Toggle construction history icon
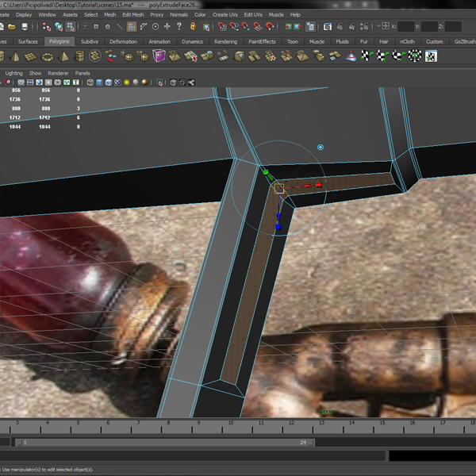476x476 pixels. 310,27
